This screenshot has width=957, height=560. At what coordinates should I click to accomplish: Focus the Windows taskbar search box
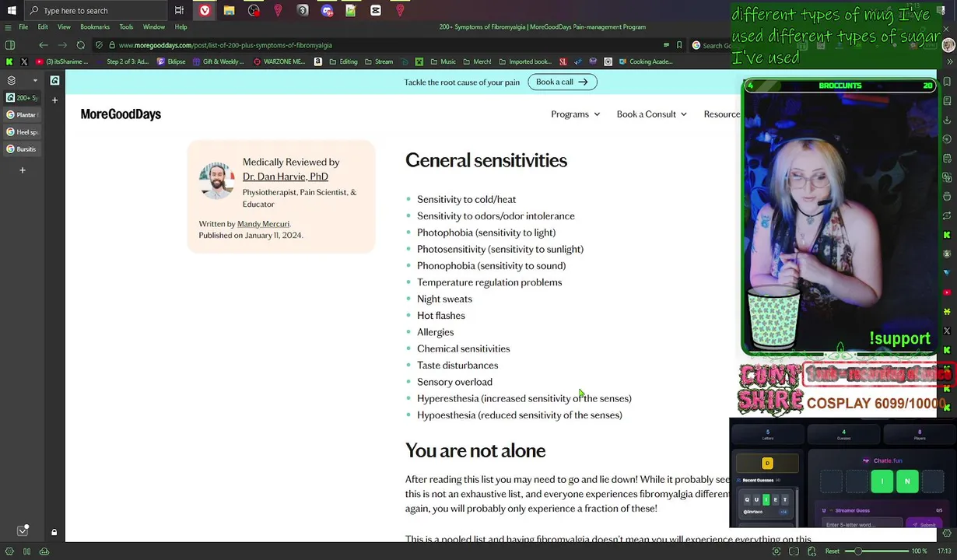click(x=95, y=10)
